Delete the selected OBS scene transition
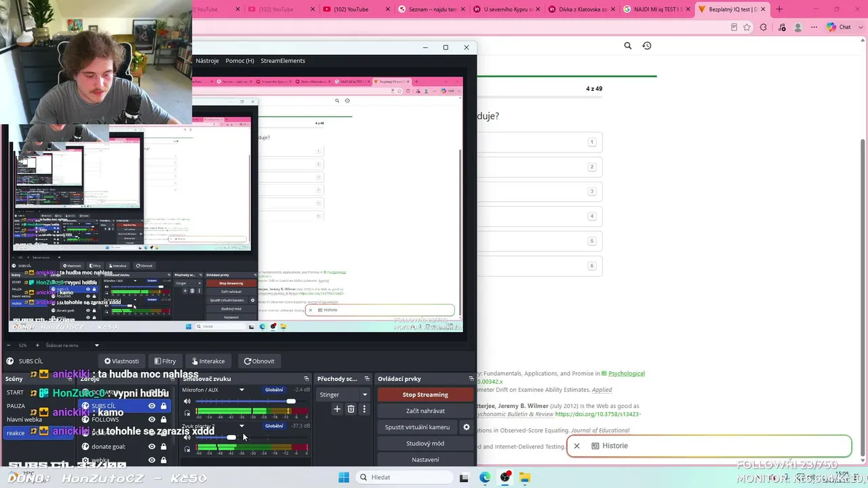 coord(351,409)
